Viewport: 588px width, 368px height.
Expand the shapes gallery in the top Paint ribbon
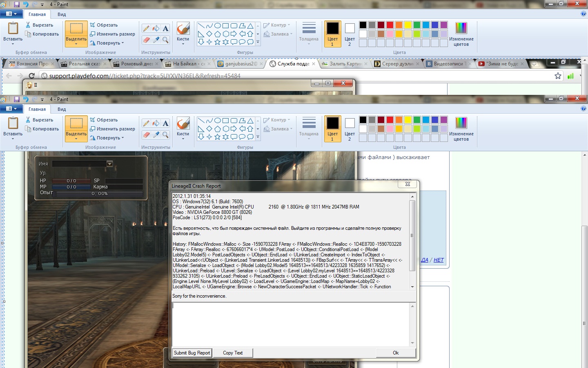point(258,42)
